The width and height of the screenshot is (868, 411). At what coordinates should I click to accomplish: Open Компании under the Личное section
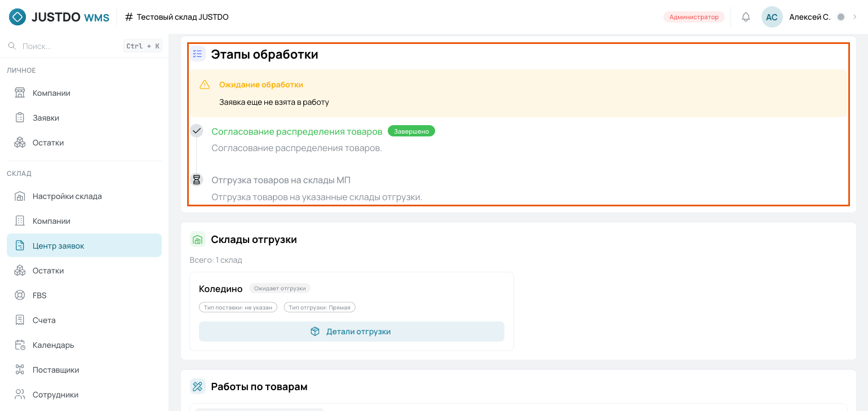(85, 93)
